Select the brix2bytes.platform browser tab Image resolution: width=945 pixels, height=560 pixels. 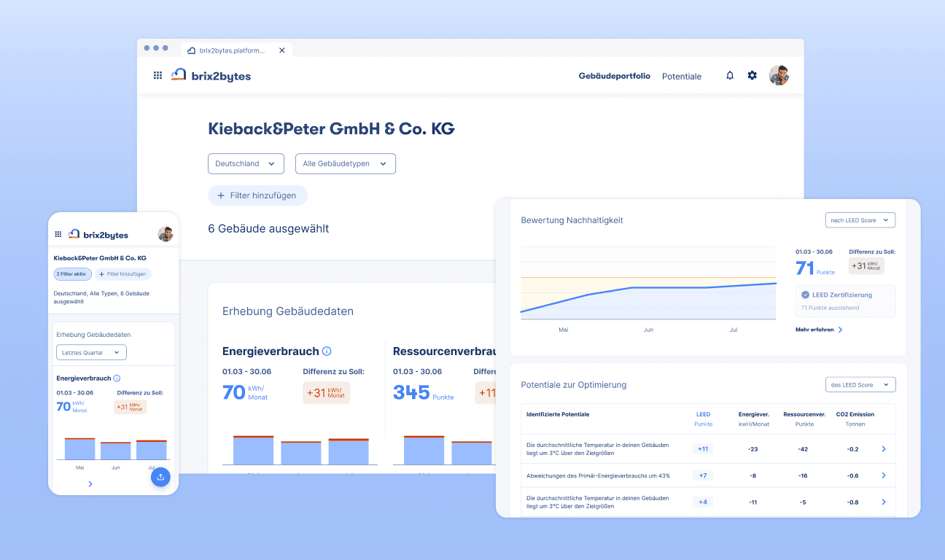pyautogui.click(x=237, y=50)
